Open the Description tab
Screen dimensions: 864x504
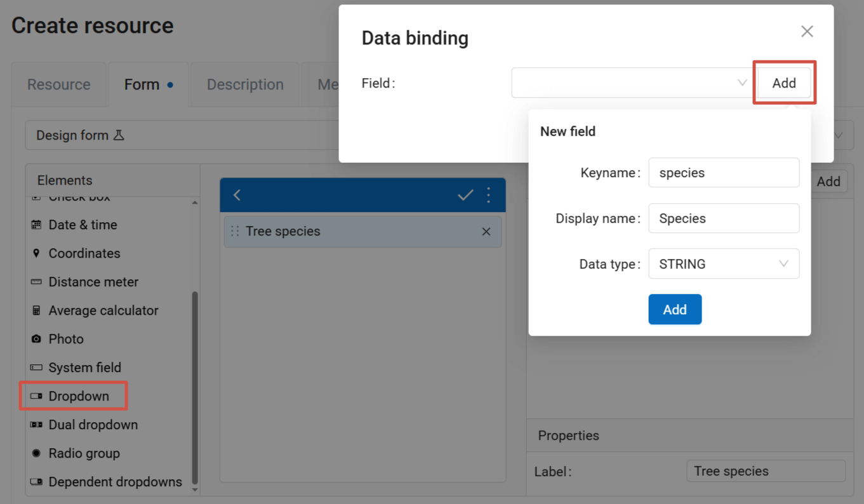[245, 84]
